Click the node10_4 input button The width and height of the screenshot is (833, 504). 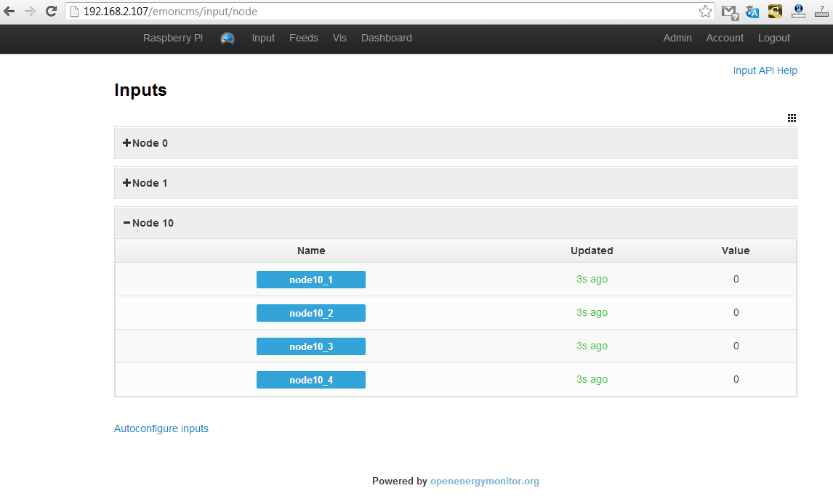point(311,380)
